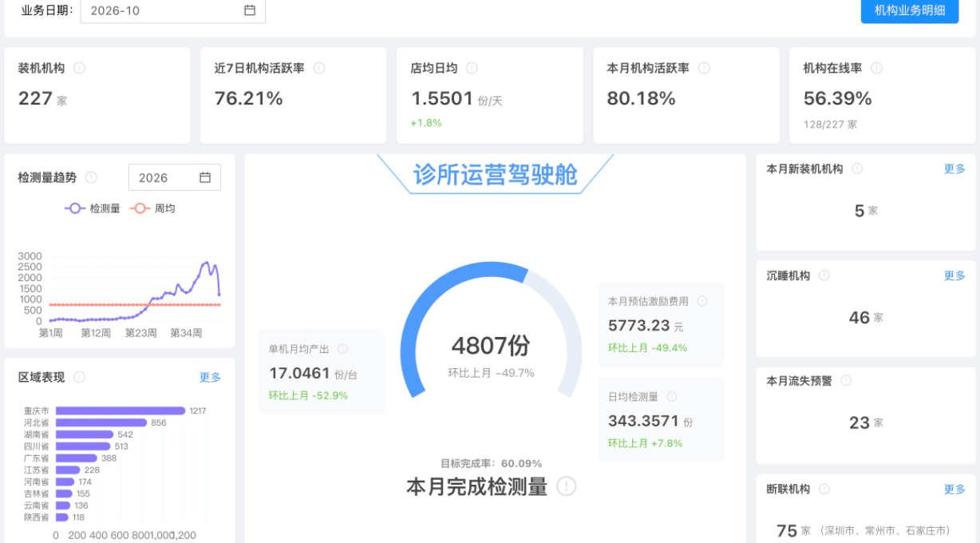
Task: Click 环比上月 -52.9% under 单机月均产出
Action: [x=308, y=395]
